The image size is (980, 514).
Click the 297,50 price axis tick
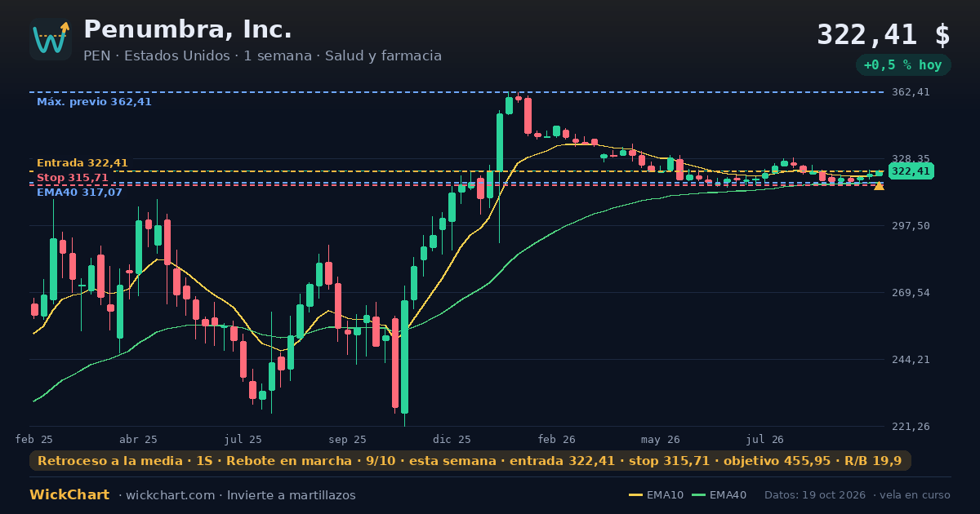tap(911, 226)
